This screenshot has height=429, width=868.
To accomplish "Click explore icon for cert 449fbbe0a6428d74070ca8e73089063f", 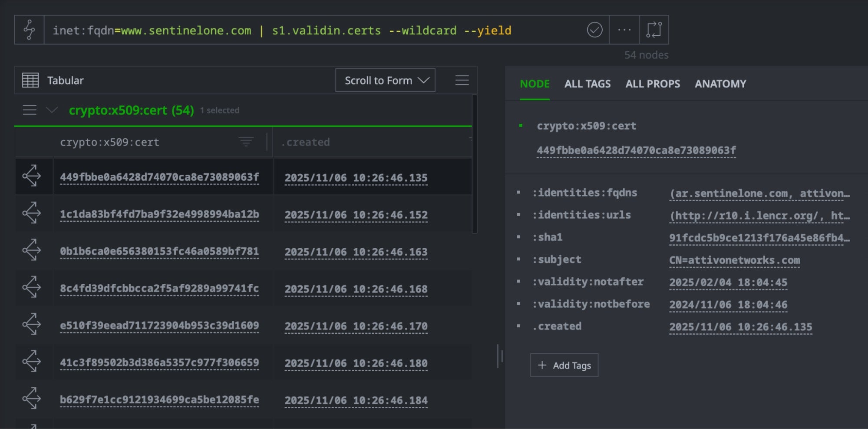I will pos(32,176).
